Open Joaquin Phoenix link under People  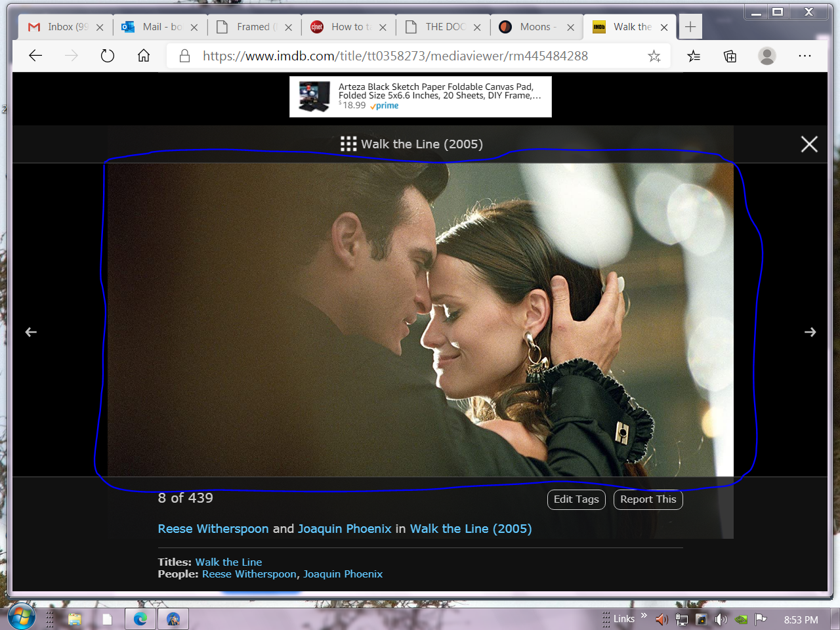coord(343,574)
